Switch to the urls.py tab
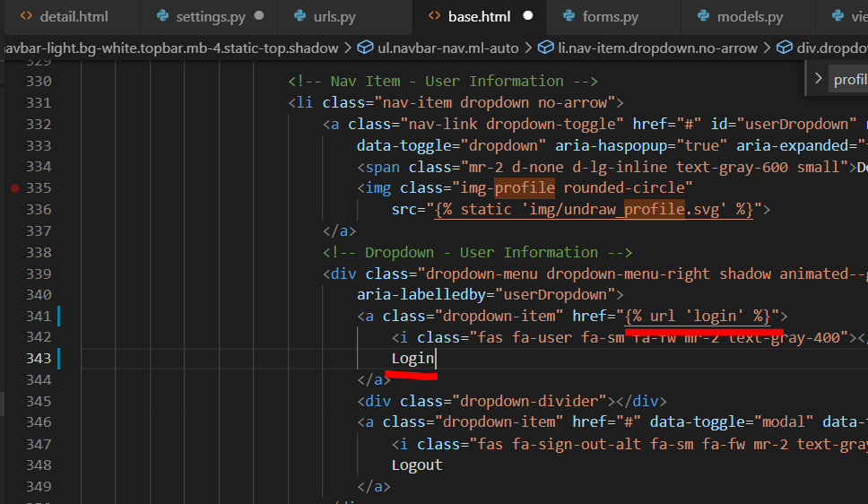Screen dimensions: 868x504 [334, 17]
